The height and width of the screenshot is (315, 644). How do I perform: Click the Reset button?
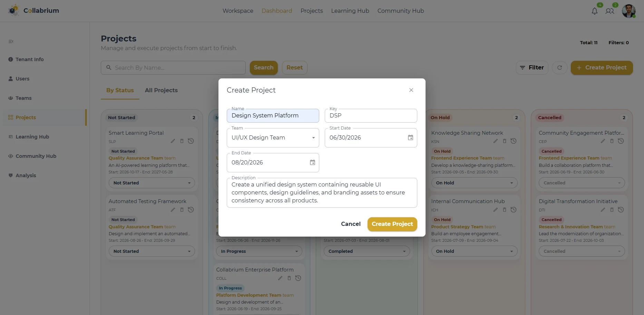coord(294,68)
